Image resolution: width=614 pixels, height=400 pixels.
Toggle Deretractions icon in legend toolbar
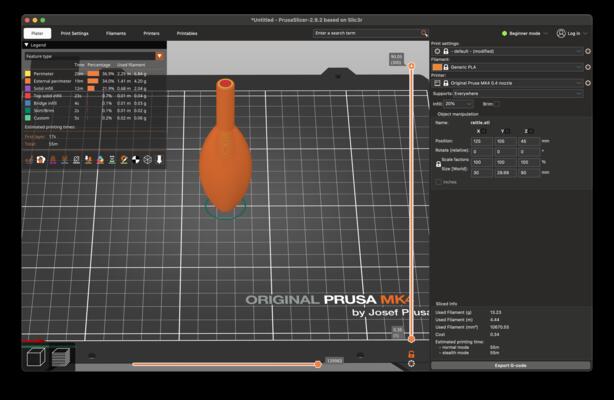pos(65,159)
